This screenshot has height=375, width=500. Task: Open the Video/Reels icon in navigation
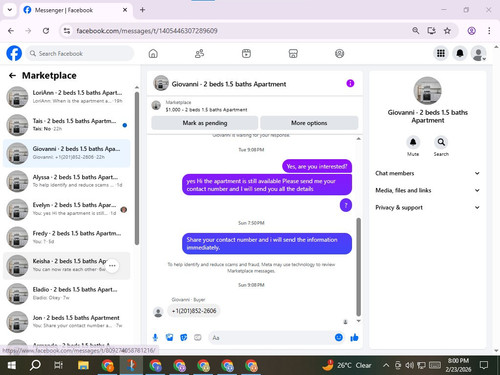[x=246, y=53]
